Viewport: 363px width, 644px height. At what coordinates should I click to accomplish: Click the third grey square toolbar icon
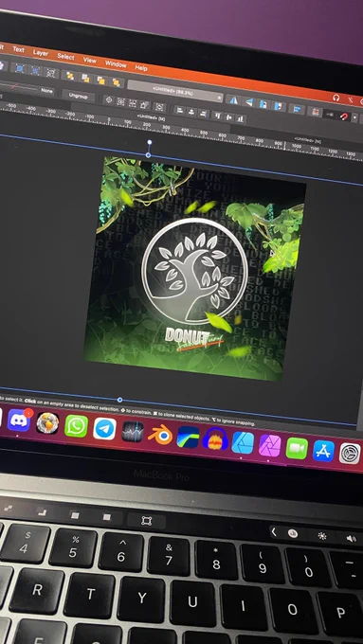coord(51,73)
